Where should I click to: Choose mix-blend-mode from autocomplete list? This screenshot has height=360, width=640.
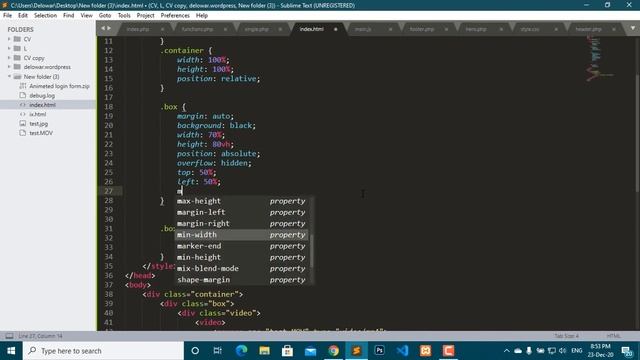pyautogui.click(x=242, y=269)
